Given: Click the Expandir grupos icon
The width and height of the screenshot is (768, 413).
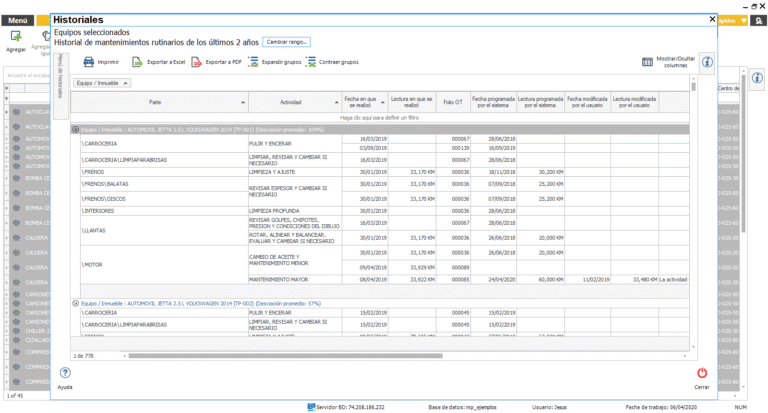Looking at the screenshot, I should point(254,62).
